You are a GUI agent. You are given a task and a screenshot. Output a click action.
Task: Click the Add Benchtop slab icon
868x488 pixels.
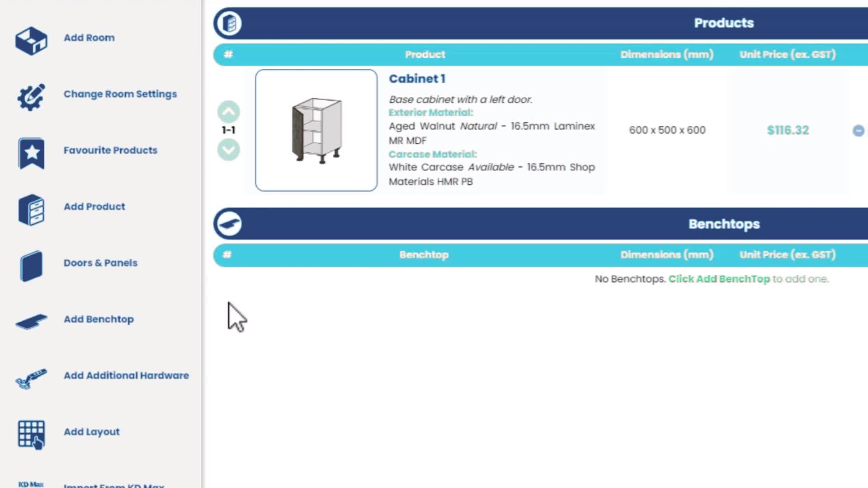click(x=31, y=322)
